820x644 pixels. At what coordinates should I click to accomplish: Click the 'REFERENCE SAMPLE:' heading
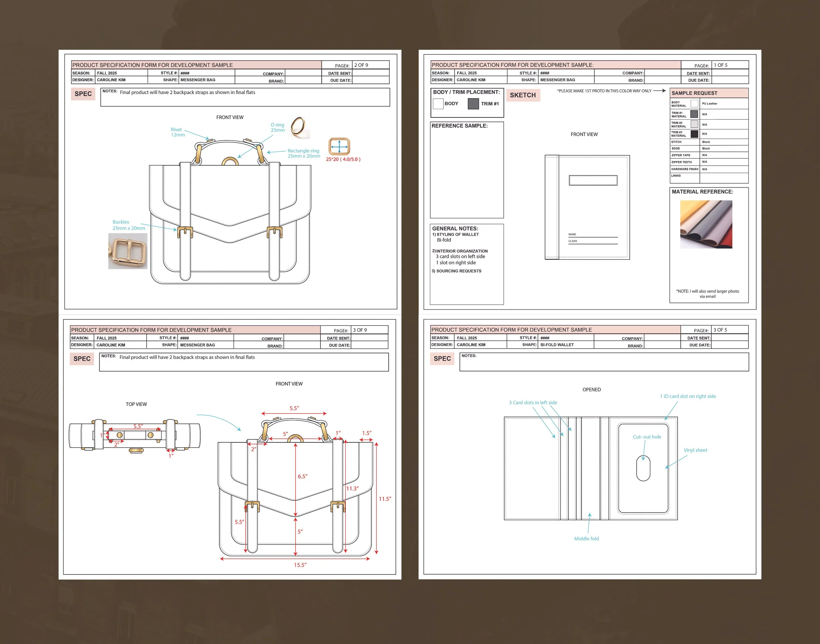click(x=460, y=126)
